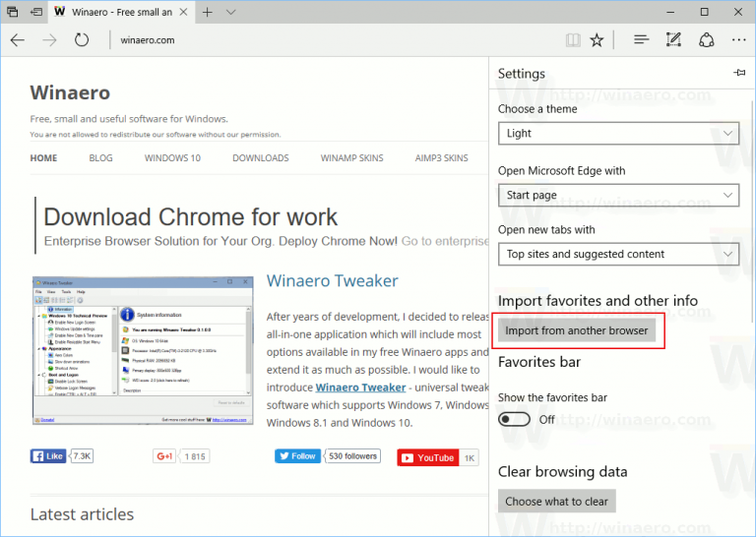Screen dimensions: 756x537
Task: Click the Winaero site title
Action: click(71, 92)
